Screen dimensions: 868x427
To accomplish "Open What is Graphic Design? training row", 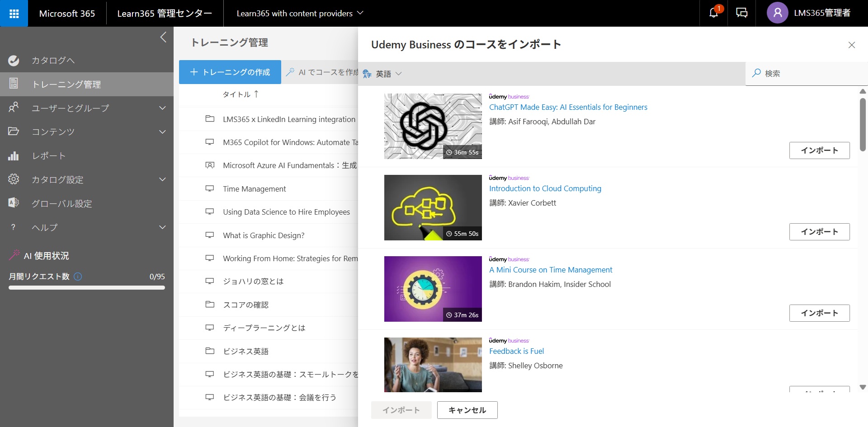I will tap(269, 235).
